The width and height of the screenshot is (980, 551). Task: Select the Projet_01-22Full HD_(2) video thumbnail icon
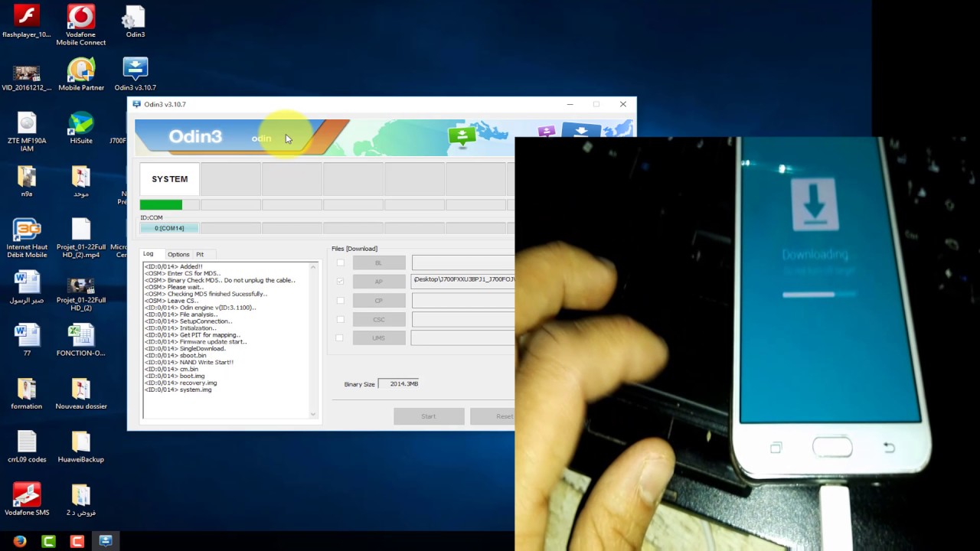pos(80,294)
